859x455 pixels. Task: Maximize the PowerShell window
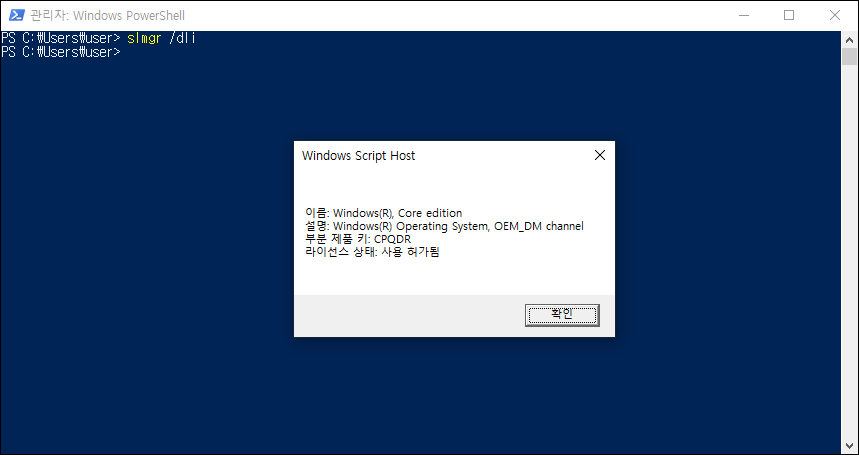[788, 15]
